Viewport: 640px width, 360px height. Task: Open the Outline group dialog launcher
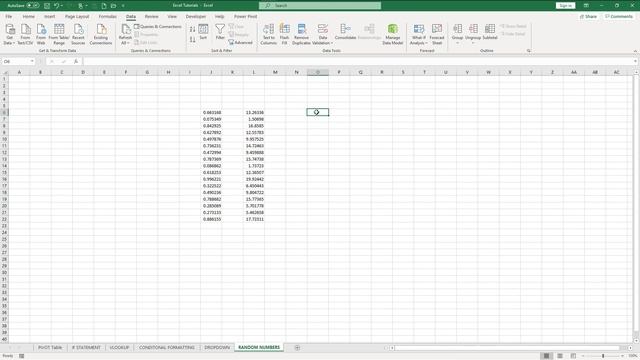coord(529,51)
